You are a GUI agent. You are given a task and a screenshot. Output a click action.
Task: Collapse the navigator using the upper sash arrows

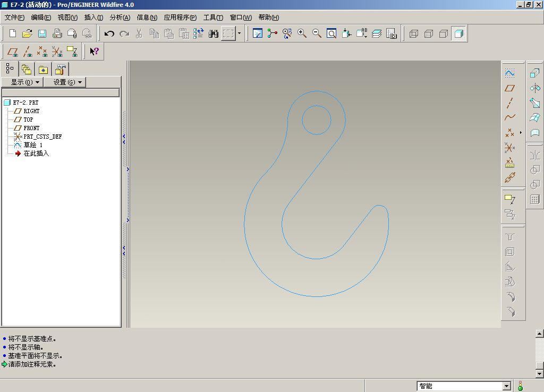click(124, 139)
